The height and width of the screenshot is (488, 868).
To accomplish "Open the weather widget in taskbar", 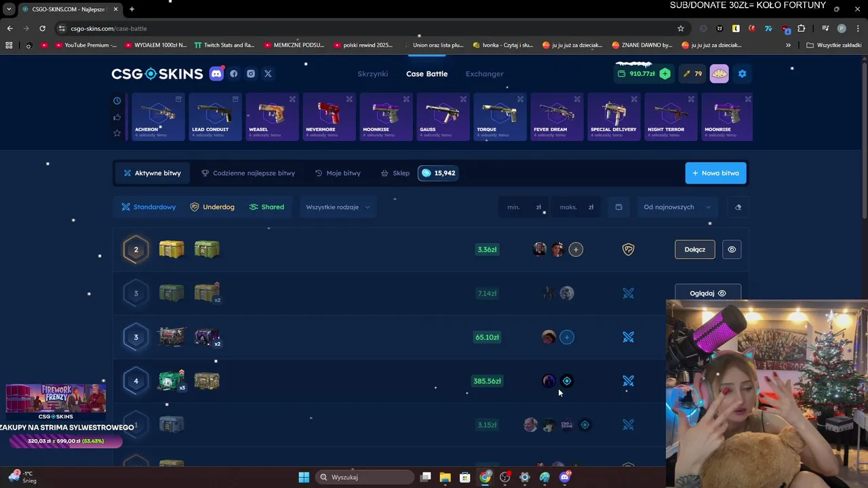I will 22,477.
